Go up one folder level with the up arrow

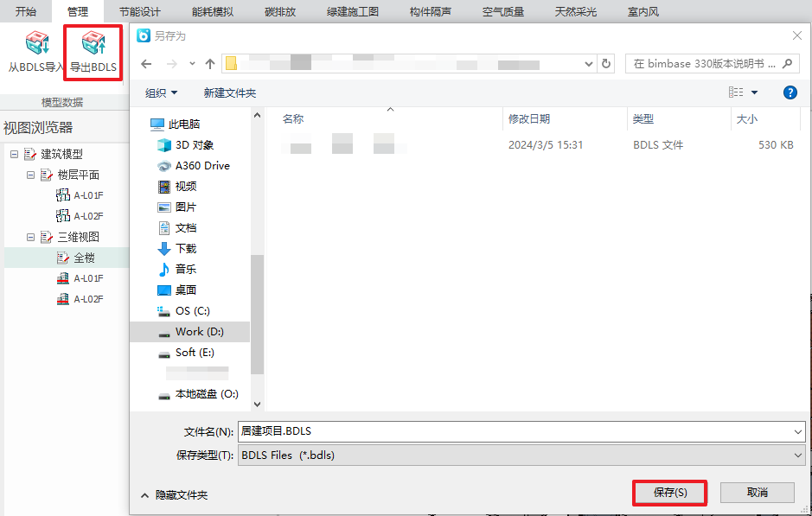(x=210, y=64)
